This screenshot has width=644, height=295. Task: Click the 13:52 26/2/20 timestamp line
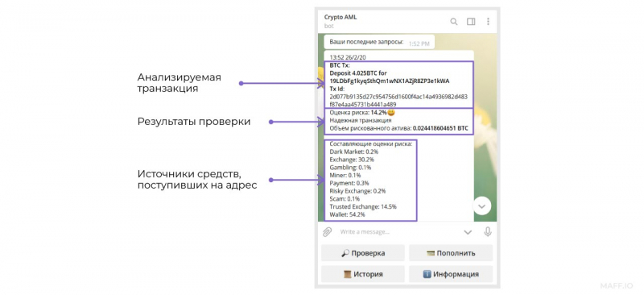(x=347, y=57)
